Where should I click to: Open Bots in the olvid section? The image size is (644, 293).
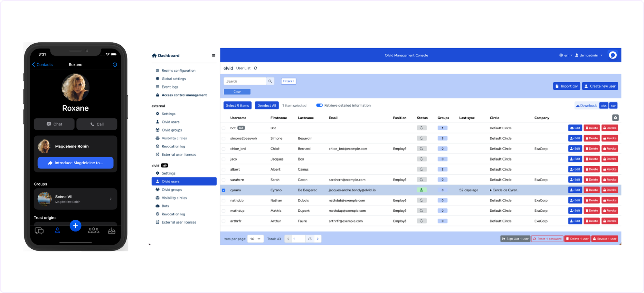point(165,206)
